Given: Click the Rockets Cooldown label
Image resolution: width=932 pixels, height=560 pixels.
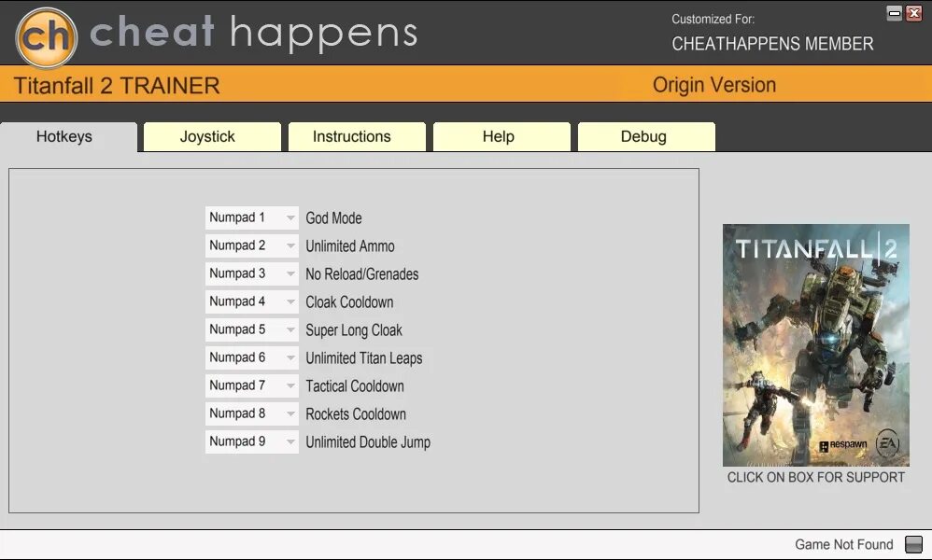Looking at the screenshot, I should [x=356, y=413].
